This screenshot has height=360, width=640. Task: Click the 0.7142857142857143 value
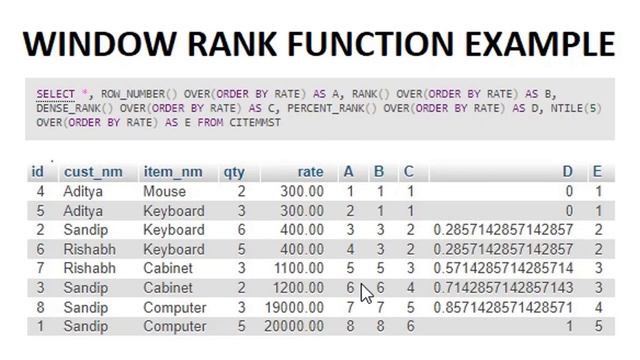503,288
